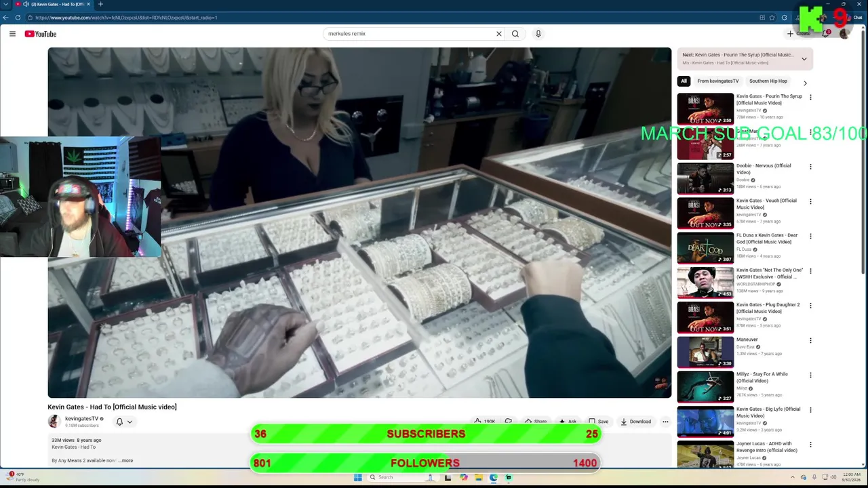
Task: Select the Southern Hip Hop chip
Action: tap(768, 81)
